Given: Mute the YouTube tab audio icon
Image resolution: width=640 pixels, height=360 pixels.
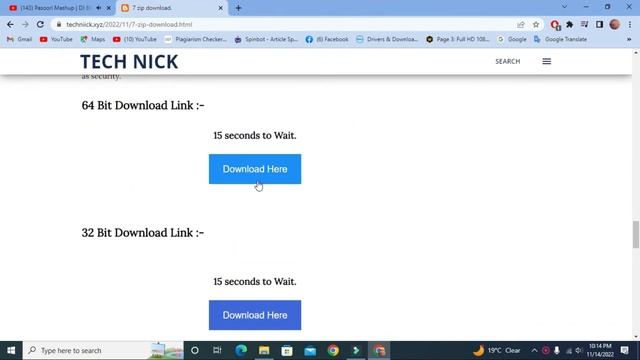Looking at the screenshot, I should click(x=99, y=8).
